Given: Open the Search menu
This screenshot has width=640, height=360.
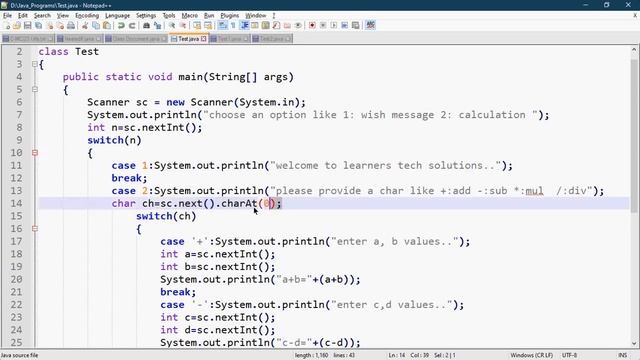Looking at the screenshot, I should 42,16.
